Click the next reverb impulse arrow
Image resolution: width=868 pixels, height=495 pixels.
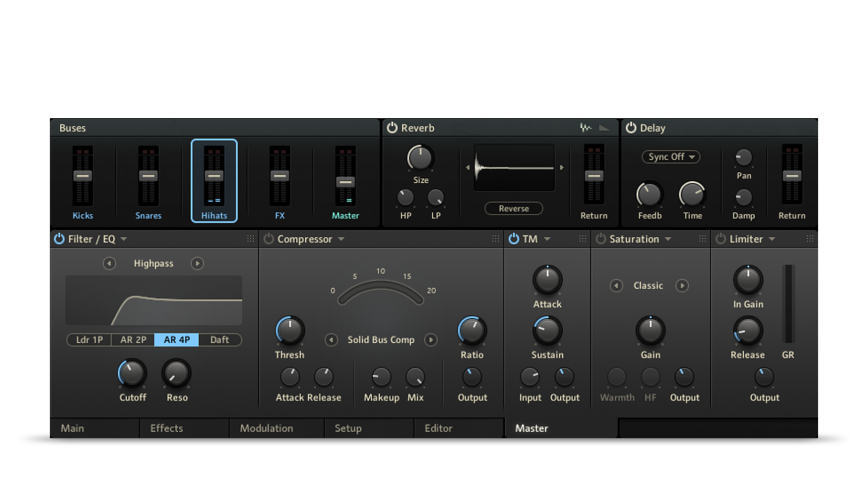point(562,167)
